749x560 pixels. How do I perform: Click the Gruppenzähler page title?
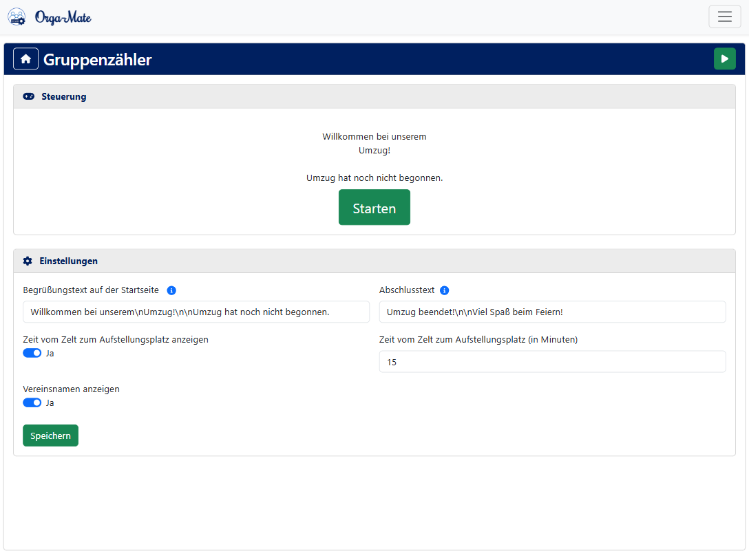point(97,60)
